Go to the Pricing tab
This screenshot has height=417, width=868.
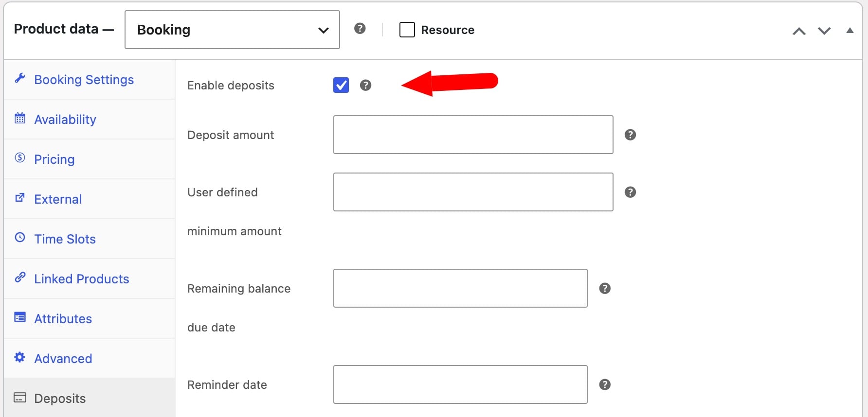tap(90, 159)
